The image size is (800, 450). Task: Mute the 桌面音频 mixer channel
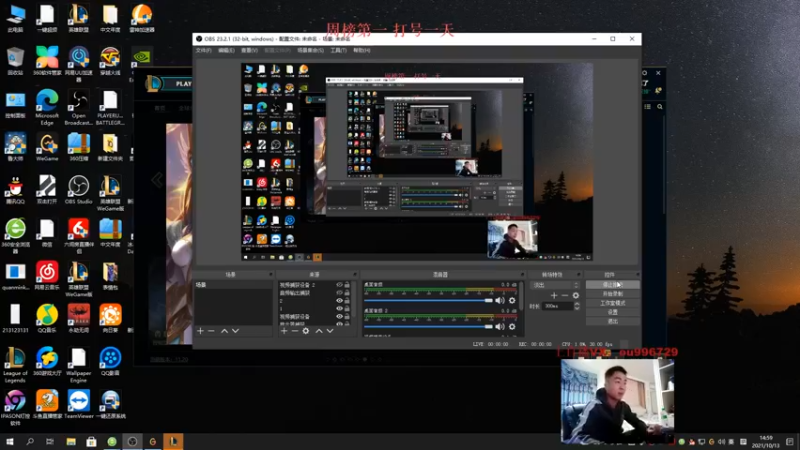tap(500, 301)
